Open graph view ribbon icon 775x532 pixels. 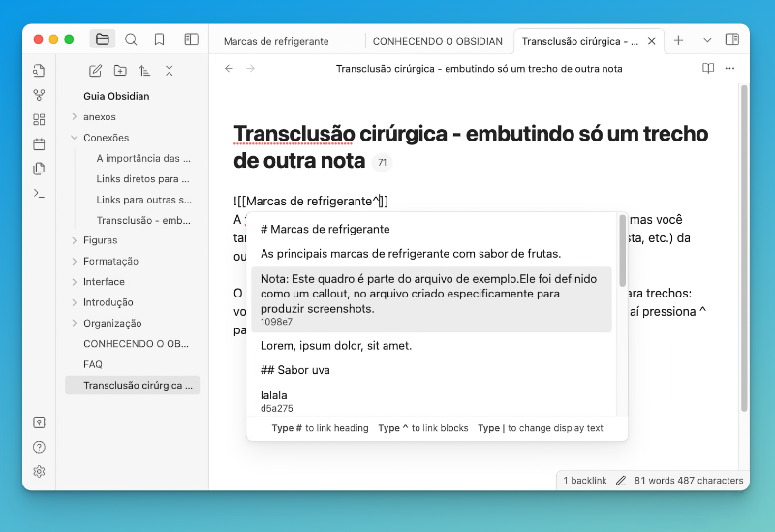click(x=39, y=95)
